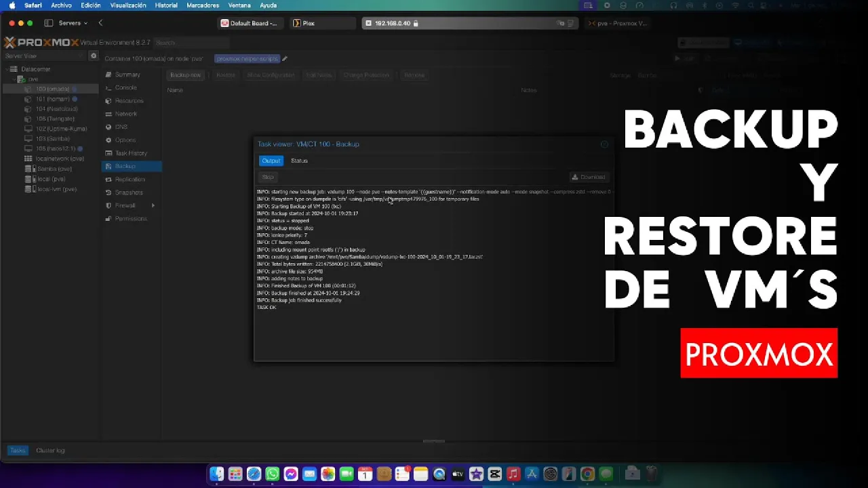868x488 pixels.
Task: Open the Replication section
Action: [132, 180]
